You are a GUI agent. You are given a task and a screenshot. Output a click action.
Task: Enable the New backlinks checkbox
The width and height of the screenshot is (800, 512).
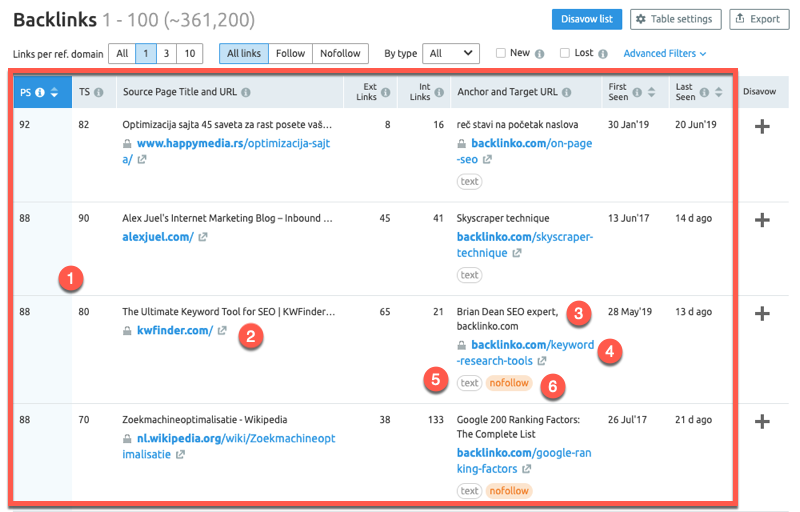[501, 53]
